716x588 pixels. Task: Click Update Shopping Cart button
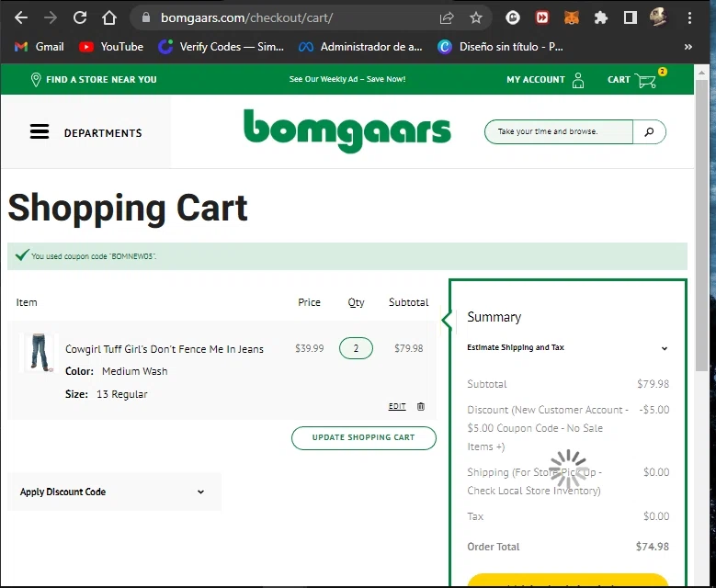pyautogui.click(x=363, y=437)
